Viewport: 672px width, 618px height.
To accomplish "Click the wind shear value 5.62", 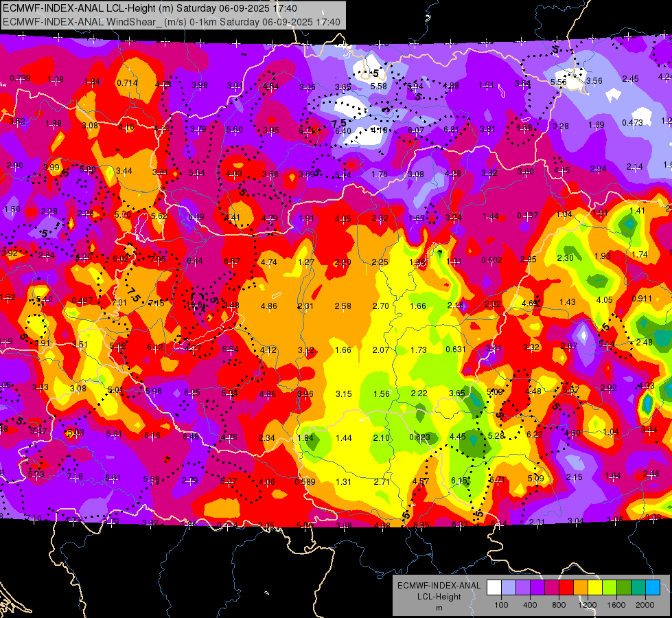I will click(159, 216).
